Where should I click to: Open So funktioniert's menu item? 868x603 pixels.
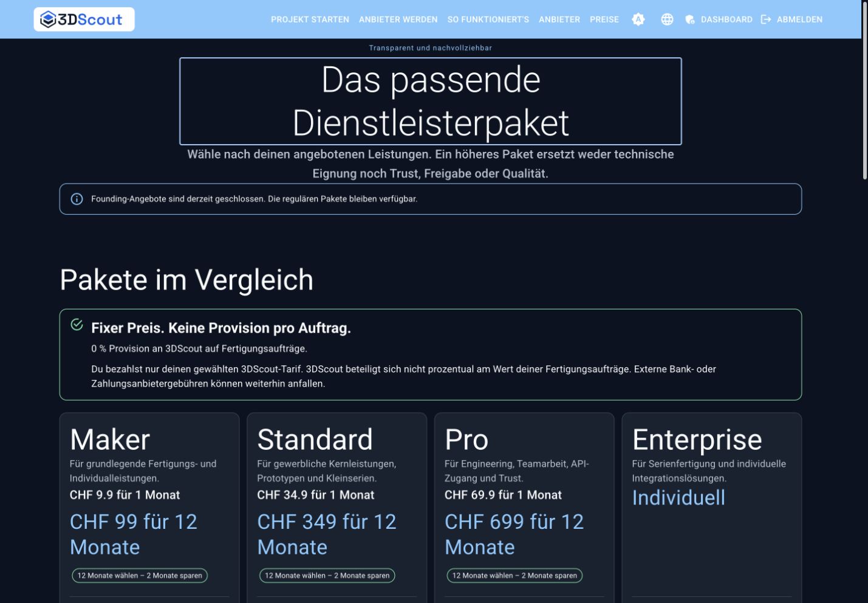(x=488, y=19)
